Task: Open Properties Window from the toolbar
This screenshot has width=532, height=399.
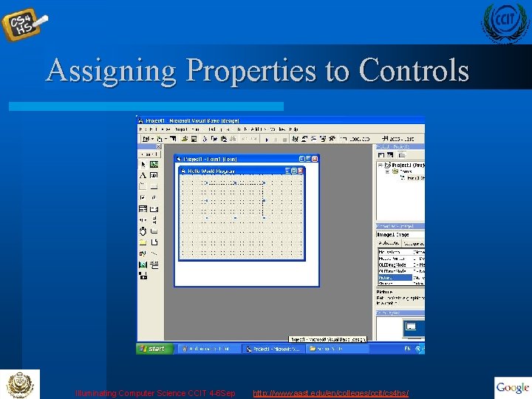Action: (304, 139)
